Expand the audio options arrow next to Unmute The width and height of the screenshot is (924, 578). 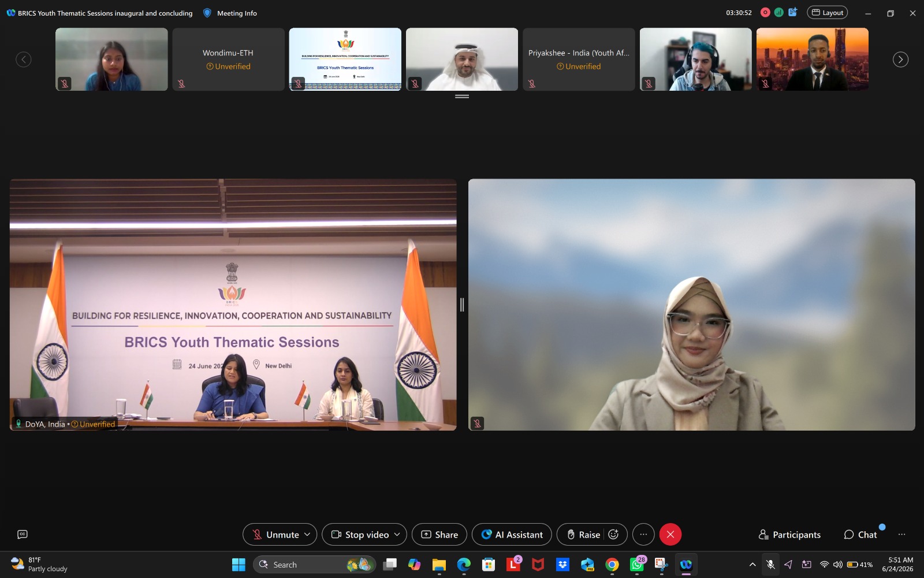click(307, 535)
